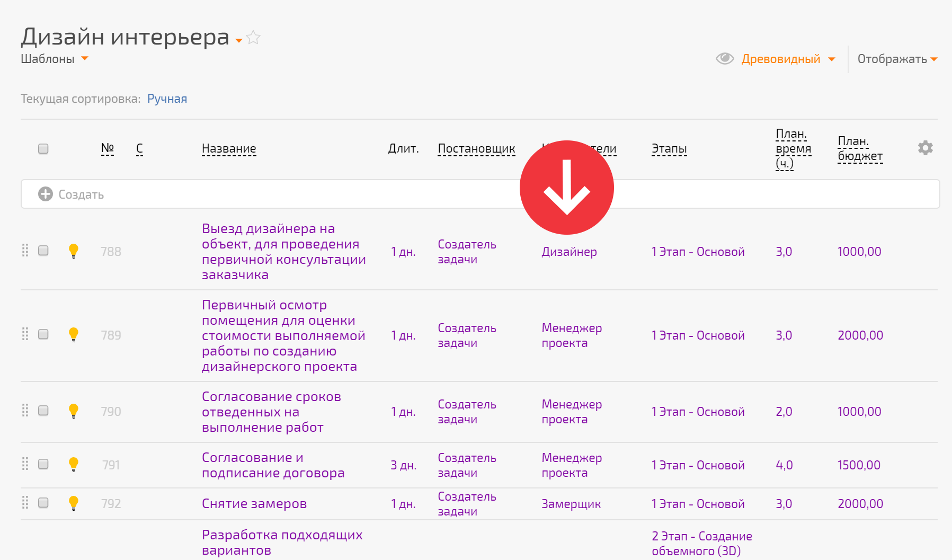This screenshot has height=560, width=952.
Task: Sort by План. время (ч.) header
Action: pyautogui.click(x=793, y=149)
